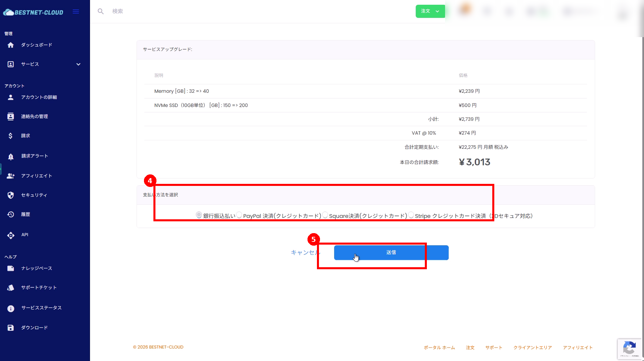Go to サポートチケット in sidebar
The width and height of the screenshot is (644, 361).
(x=39, y=287)
